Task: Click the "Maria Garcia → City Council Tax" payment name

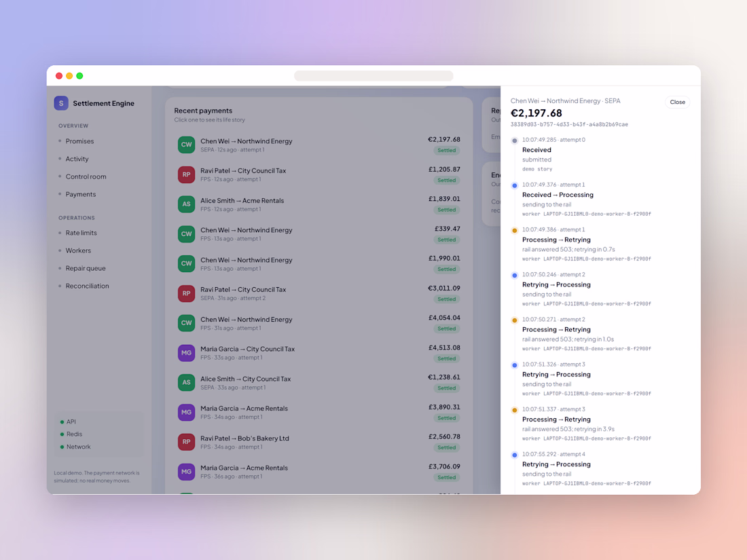Action: [247, 349]
